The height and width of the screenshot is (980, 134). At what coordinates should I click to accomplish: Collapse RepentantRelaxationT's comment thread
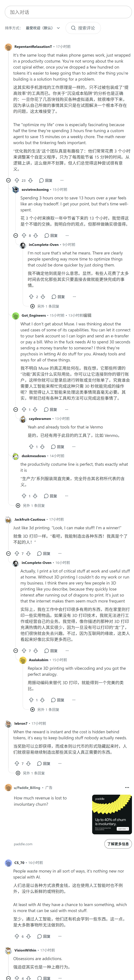click(8, 180)
